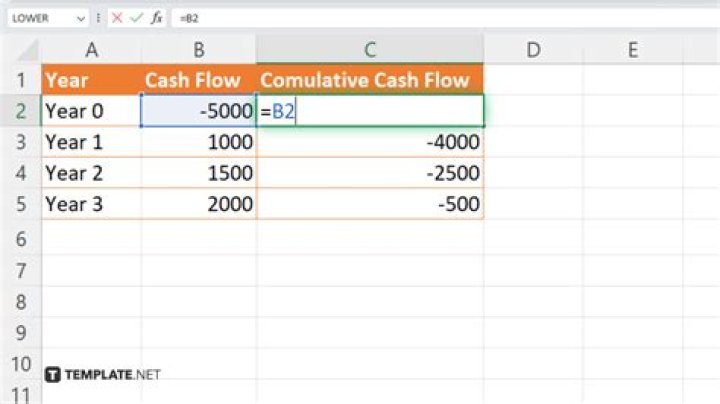
Task: Select row 6 header
Action: tap(21, 239)
